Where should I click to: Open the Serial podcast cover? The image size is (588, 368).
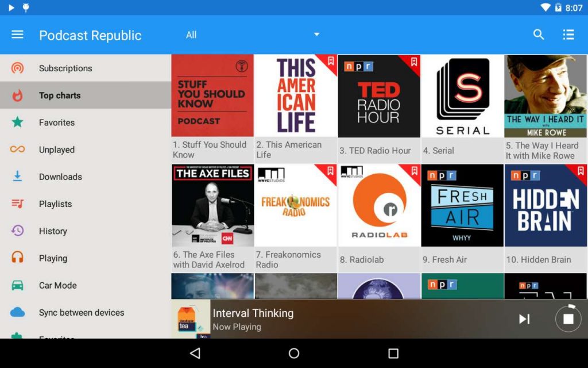point(462,96)
